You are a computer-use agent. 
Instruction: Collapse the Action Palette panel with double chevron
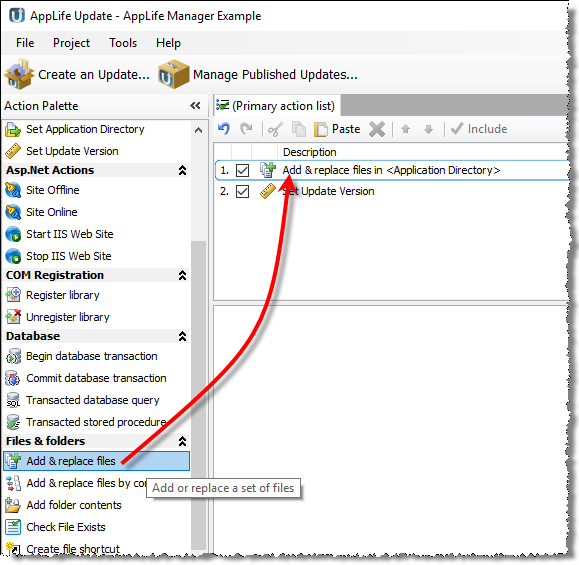(195, 106)
